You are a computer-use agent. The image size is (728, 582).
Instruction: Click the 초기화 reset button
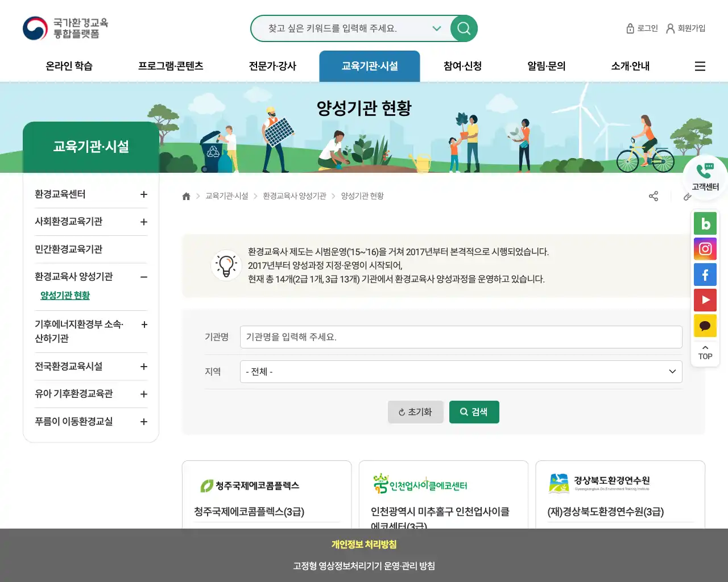point(416,412)
